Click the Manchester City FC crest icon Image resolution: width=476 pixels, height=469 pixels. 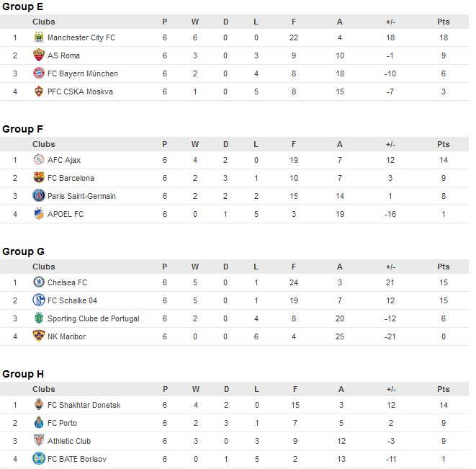coord(39,37)
